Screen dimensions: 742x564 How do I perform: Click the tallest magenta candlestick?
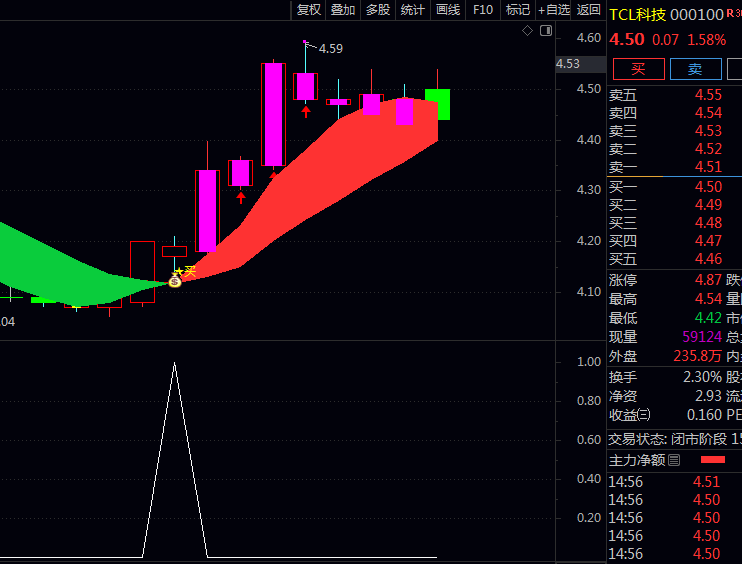point(274,115)
